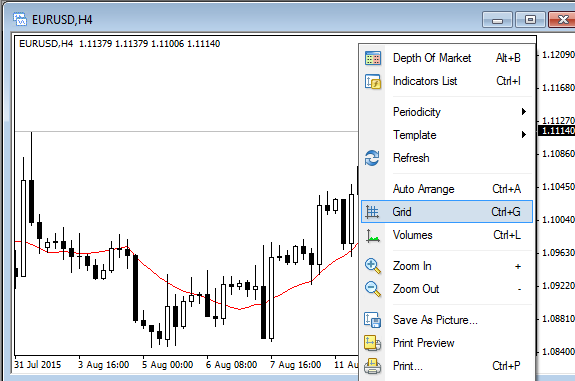
Task: Toggle the Volumes menu entry
Action: click(x=447, y=235)
